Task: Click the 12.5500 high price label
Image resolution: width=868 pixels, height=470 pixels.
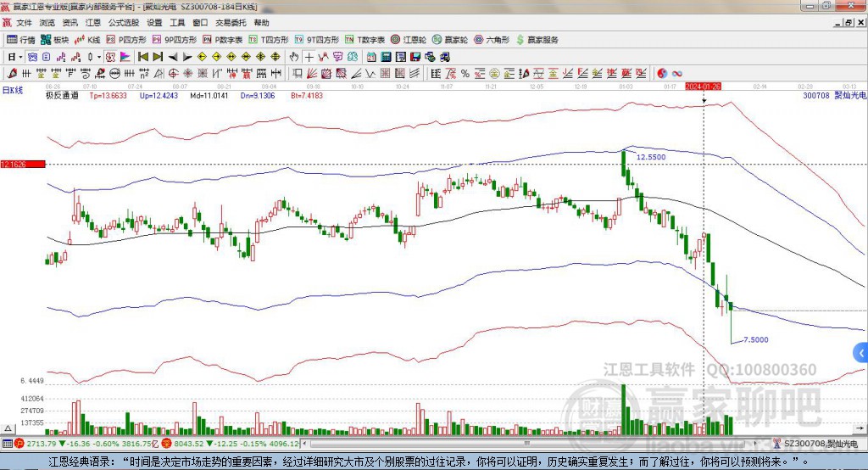Action: click(651, 157)
